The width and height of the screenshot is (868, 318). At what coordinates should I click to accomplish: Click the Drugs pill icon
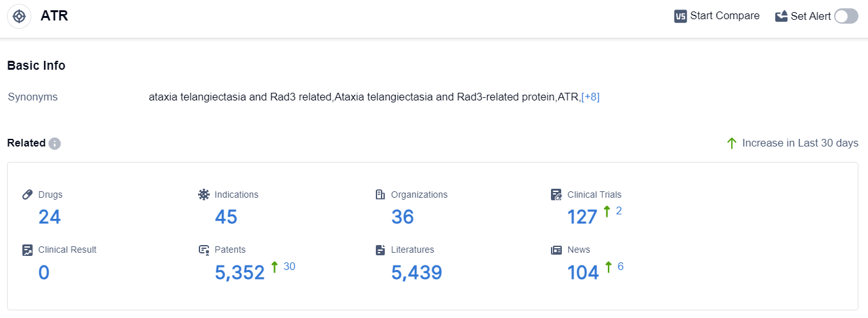coord(27,195)
